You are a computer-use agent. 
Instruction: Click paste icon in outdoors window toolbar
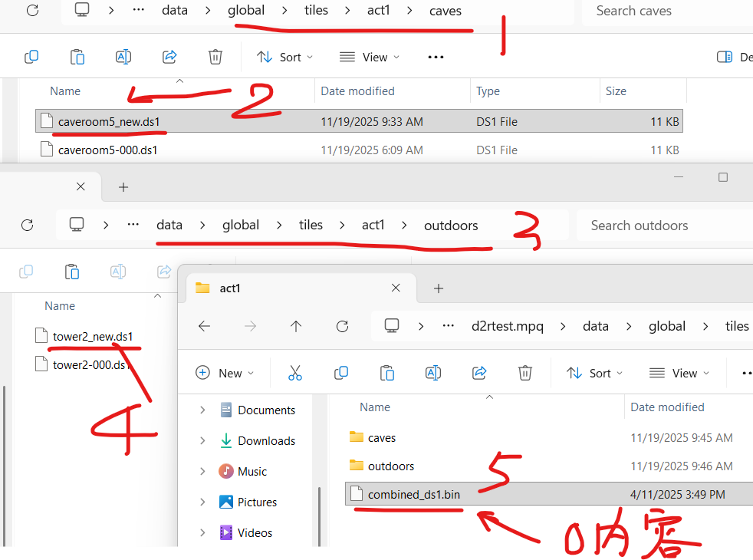72,272
